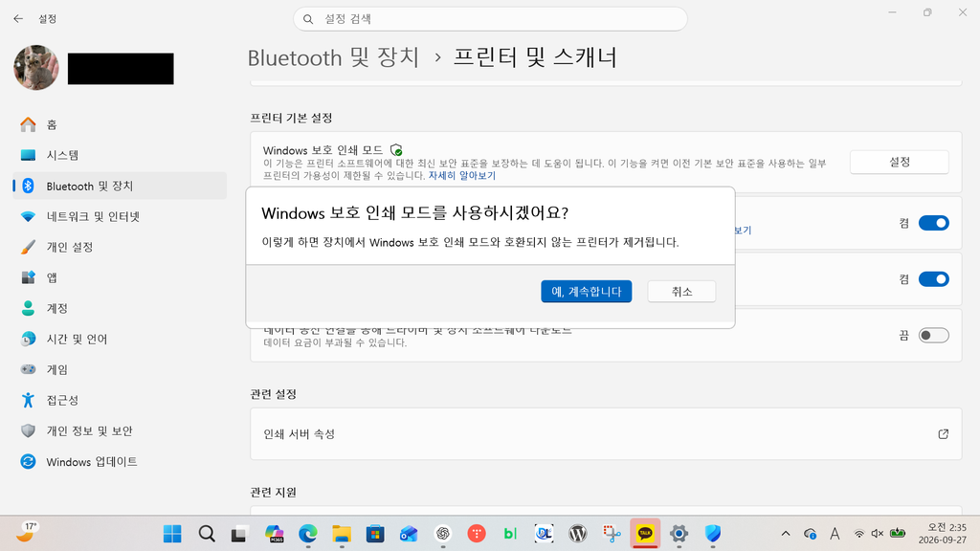
Task: Open the 자세히 알아보기 link
Action: click(x=462, y=176)
